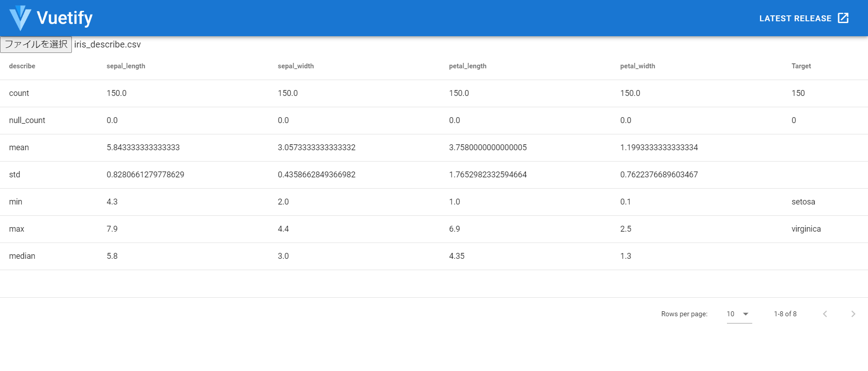Image resolution: width=868 pixels, height=371 pixels.
Task: Select the mean row label
Action: coord(19,147)
